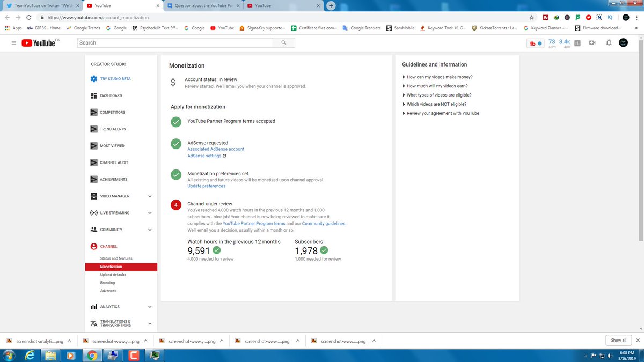Open the Community guidelines link
The image size is (644, 362).
pos(324,223)
